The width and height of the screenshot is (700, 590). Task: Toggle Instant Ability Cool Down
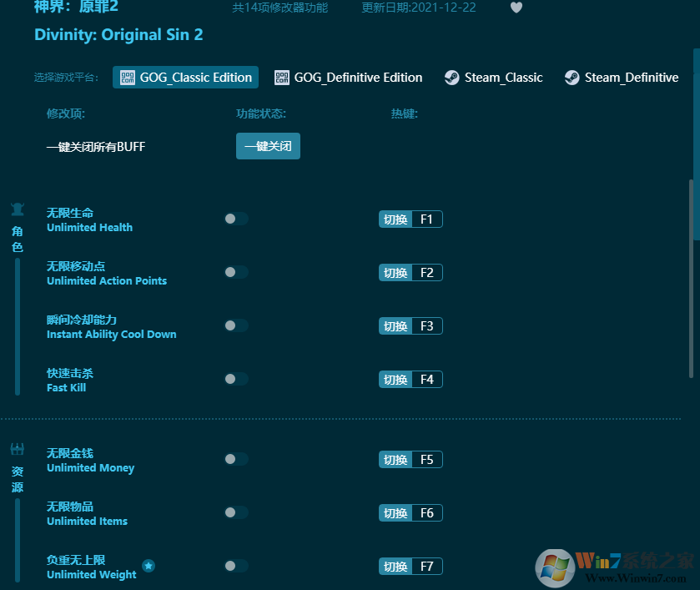[x=236, y=325]
